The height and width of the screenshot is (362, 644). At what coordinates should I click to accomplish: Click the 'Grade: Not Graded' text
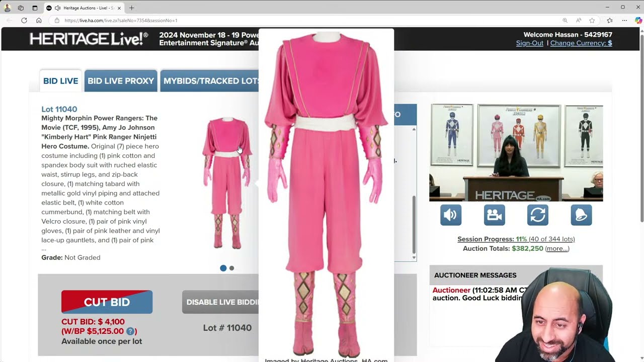(71, 257)
